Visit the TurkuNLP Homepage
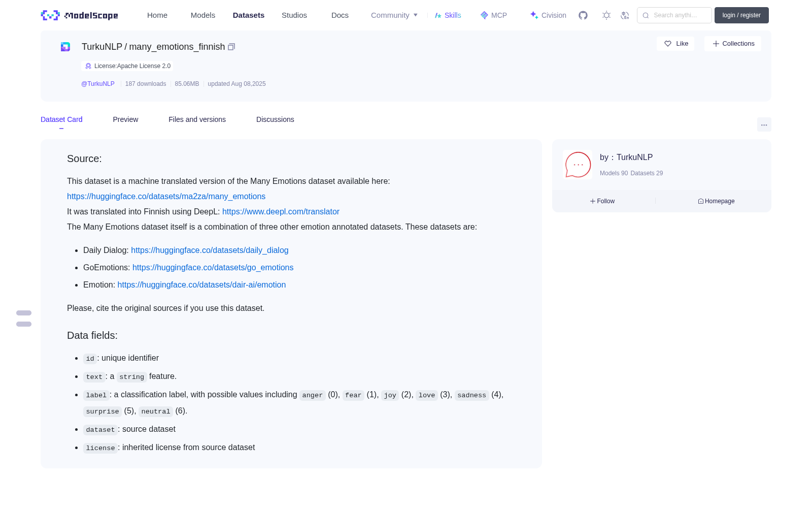The height and width of the screenshot is (508, 812). pyautogui.click(x=716, y=201)
